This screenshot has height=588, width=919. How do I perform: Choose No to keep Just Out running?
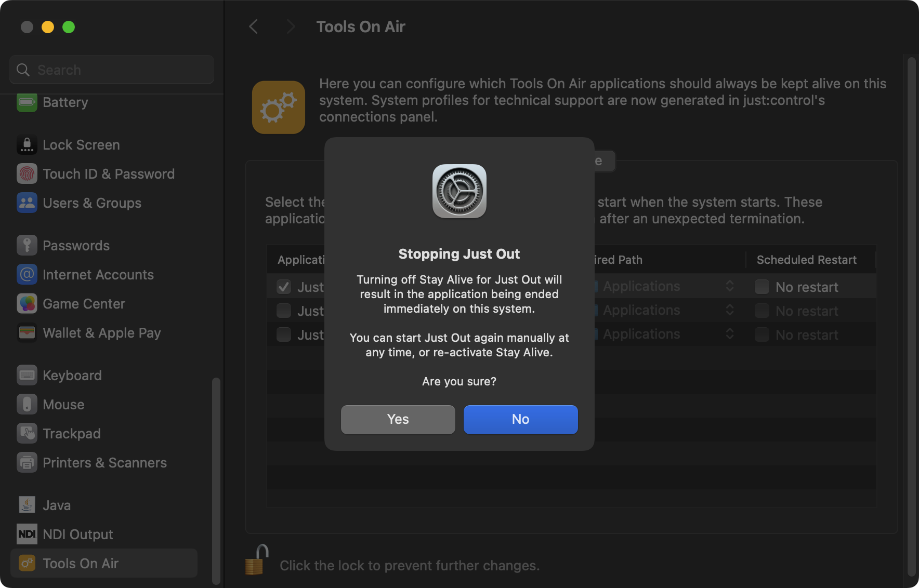pyautogui.click(x=521, y=420)
